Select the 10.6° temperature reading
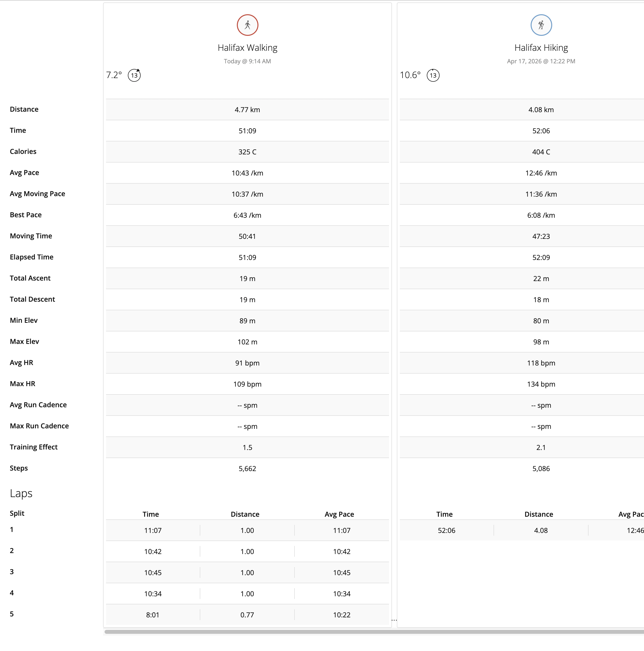Image resolution: width=644 pixels, height=651 pixels. pyautogui.click(x=410, y=75)
